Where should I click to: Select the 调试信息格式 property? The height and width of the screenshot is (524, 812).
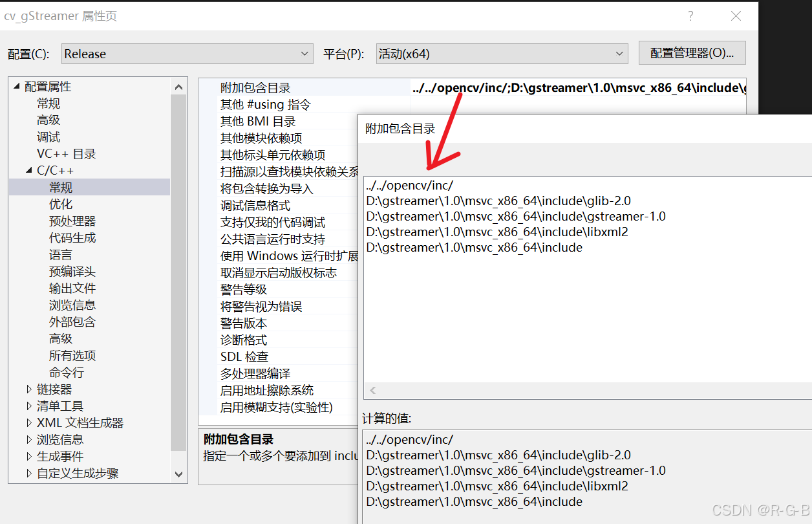click(255, 206)
